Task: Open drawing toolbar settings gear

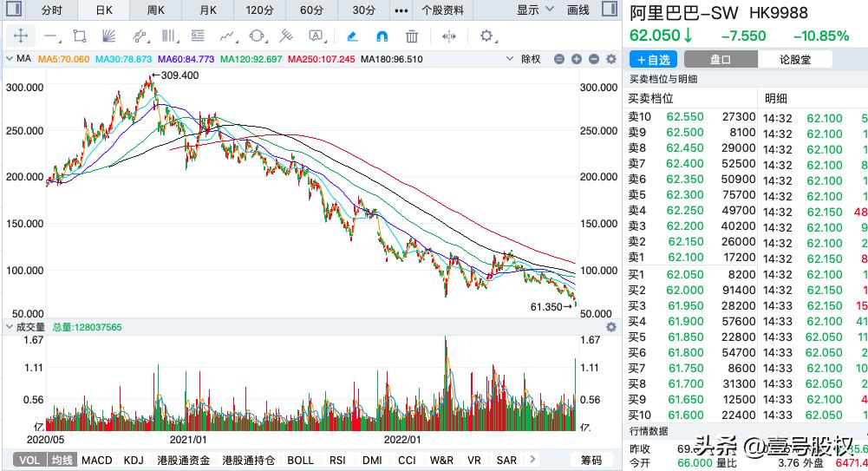Action: [486, 36]
